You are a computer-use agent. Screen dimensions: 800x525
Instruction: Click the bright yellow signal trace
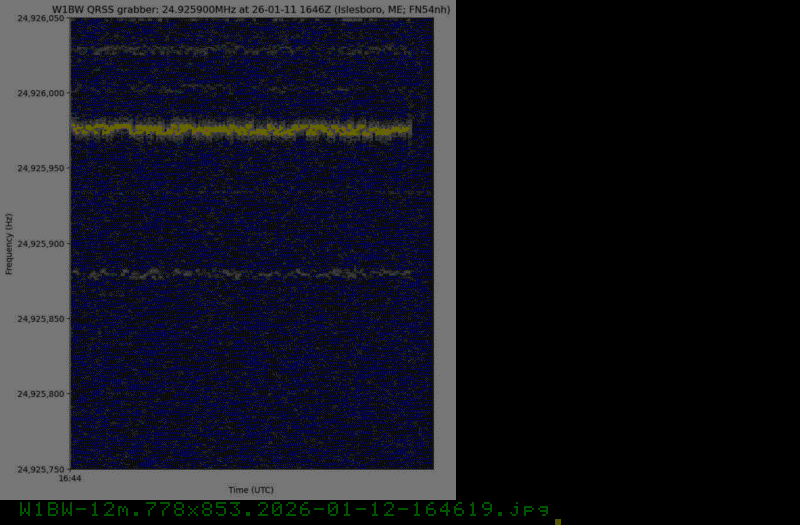[x=240, y=129]
